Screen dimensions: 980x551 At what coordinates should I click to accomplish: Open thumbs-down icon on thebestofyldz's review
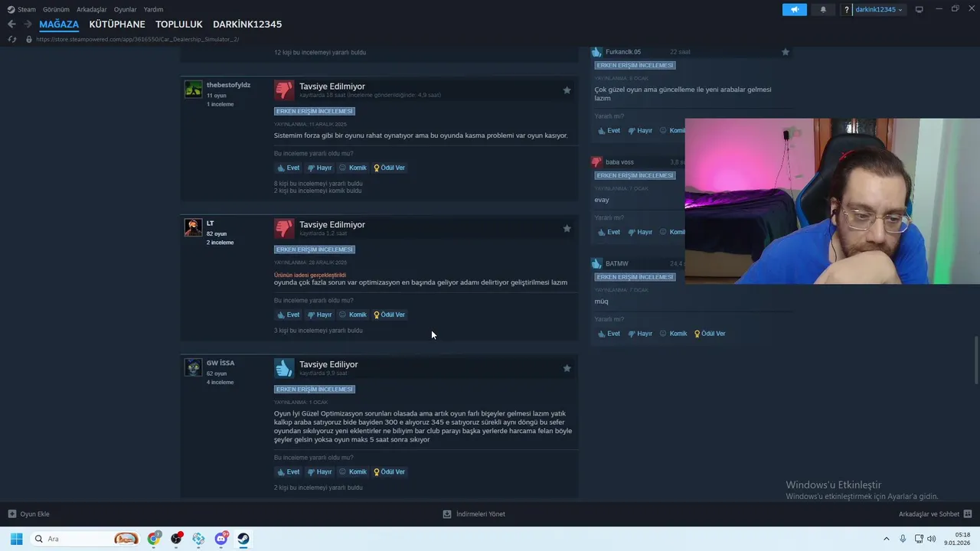pos(284,90)
